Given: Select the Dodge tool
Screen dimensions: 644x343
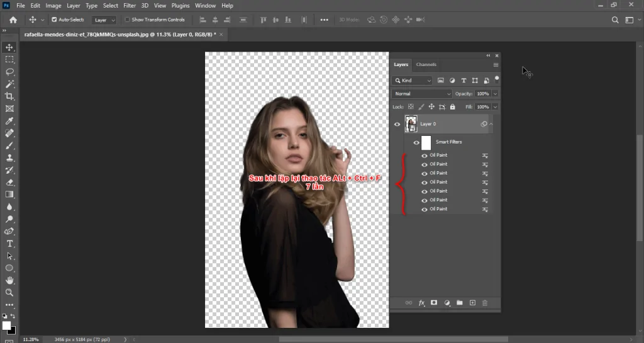Looking at the screenshot, I should click(9, 219).
